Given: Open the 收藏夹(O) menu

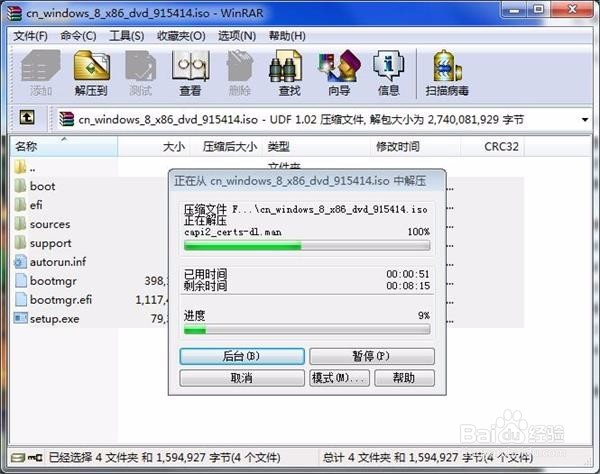Looking at the screenshot, I should (181, 36).
